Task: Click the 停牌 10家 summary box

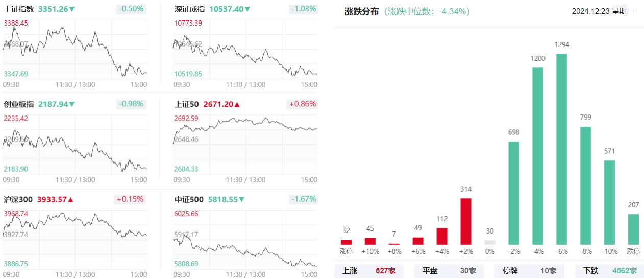Action: (529, 271)
